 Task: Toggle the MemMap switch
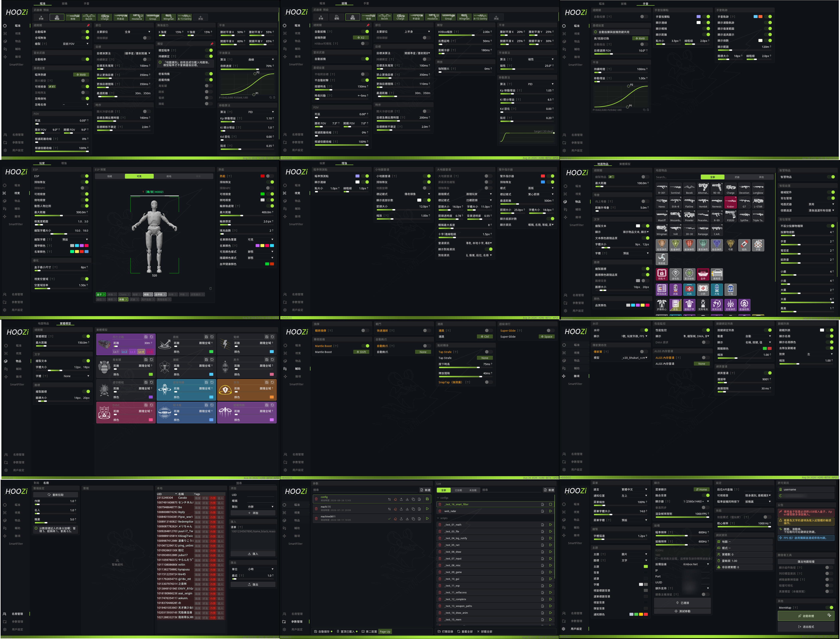click(x=830, y=608)
